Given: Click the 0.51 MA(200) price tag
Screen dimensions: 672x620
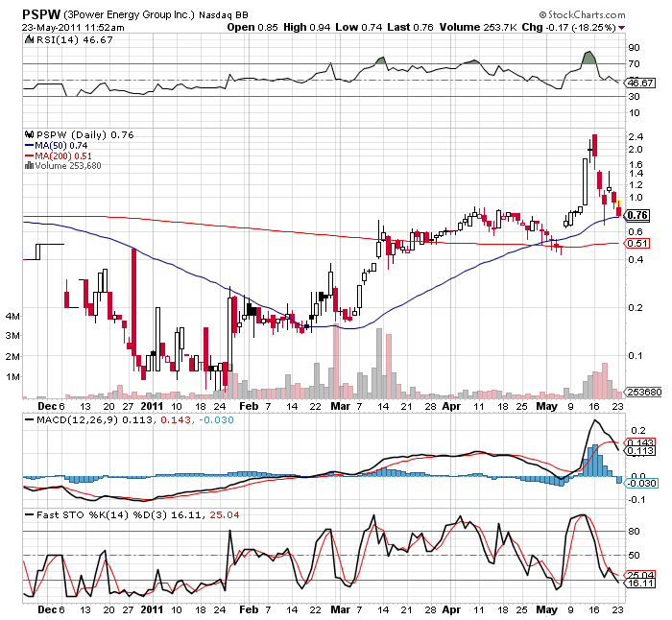Looking at the screenshot, I should pos(637,244).
